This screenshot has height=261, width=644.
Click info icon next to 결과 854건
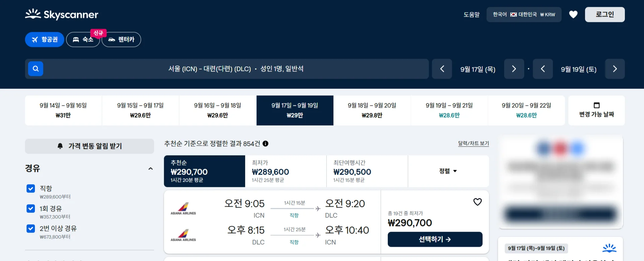265,144
